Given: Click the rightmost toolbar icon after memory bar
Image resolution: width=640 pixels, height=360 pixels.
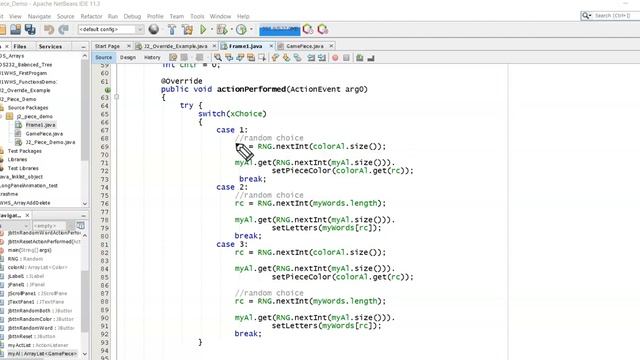Looking at the screenshot, I should [x=322, y=29].
